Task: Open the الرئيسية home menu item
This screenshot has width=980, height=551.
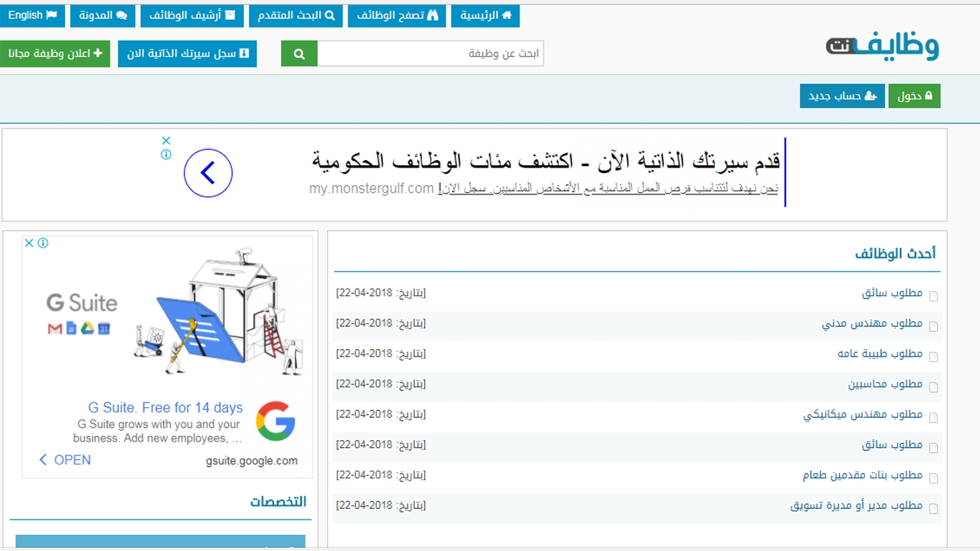Action: (485, 15)
